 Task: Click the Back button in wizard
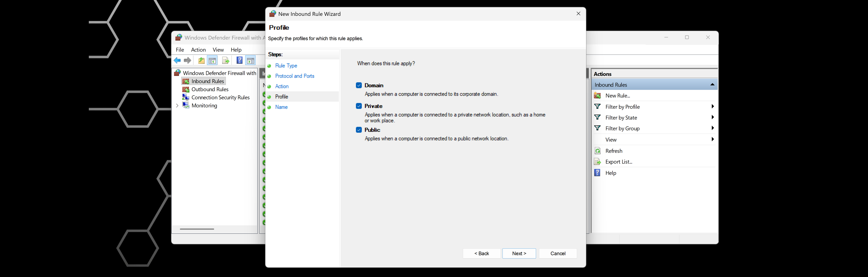pyautogui.click(x=482, y=253)
